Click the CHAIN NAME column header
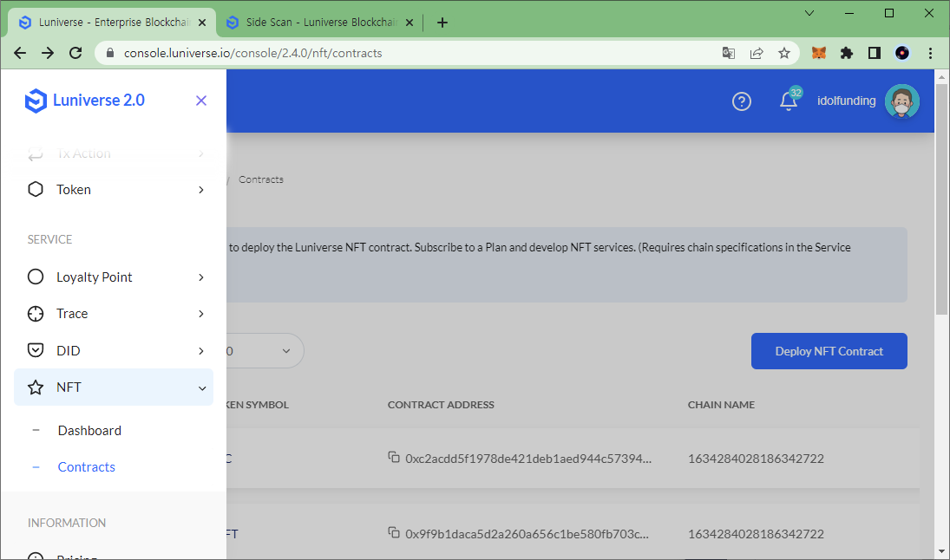The image size is (950, 560). coord(721,405)
